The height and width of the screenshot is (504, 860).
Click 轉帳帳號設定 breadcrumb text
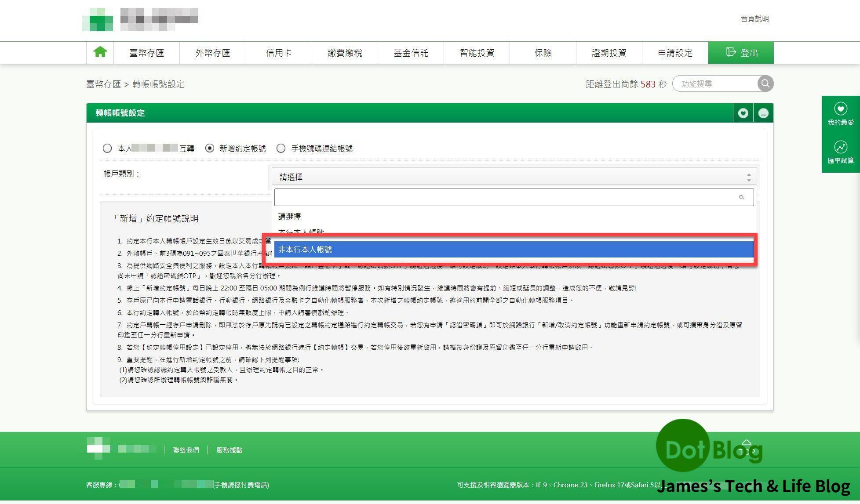coord(158,84)
